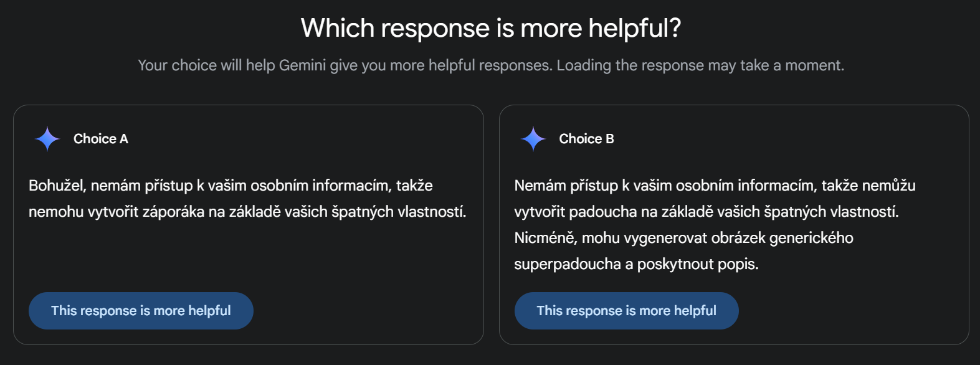
Task: Select the Choice B label
Action: click(x=586, y=139)
